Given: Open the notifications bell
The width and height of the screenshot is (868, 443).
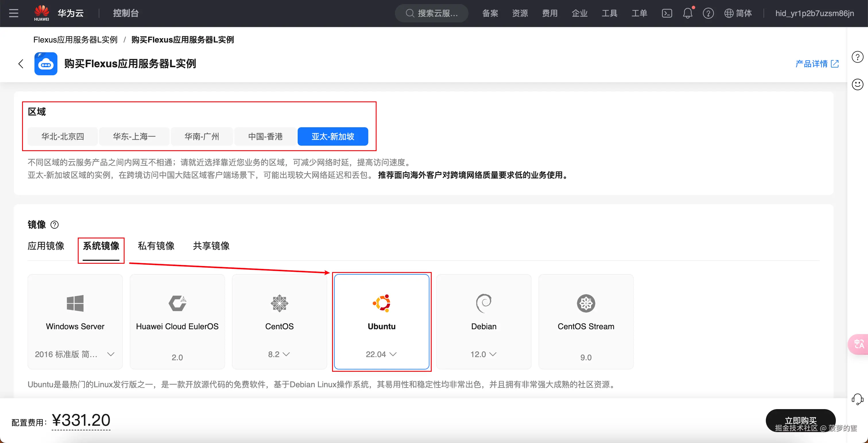Looking at the screenshot, I should (688, 13).
